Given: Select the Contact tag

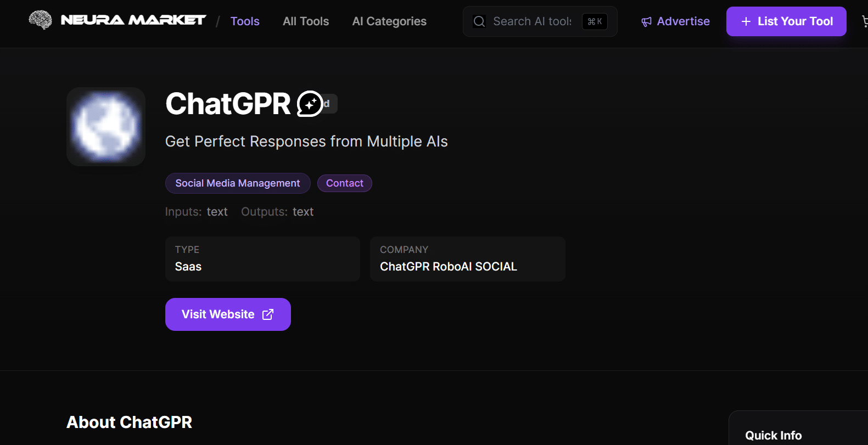Looking at the screenshot, I should coord(345,183).
